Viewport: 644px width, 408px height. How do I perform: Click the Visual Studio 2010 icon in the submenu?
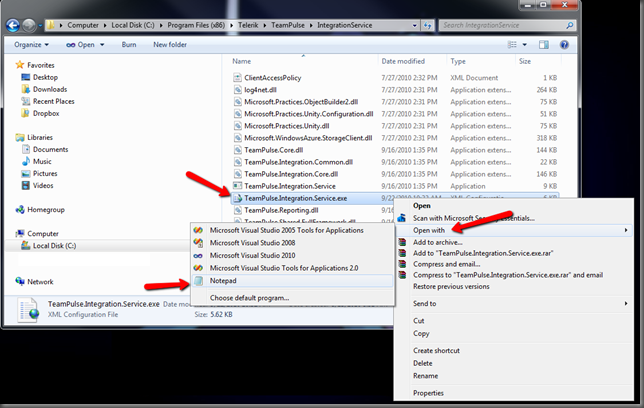[198, 256]
